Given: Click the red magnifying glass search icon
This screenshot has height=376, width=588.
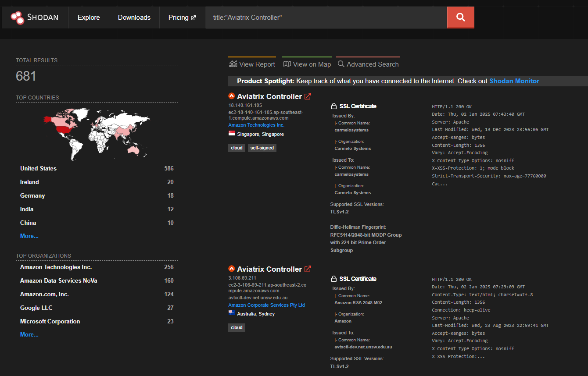Looking at the screenshot, I should 460,17.
